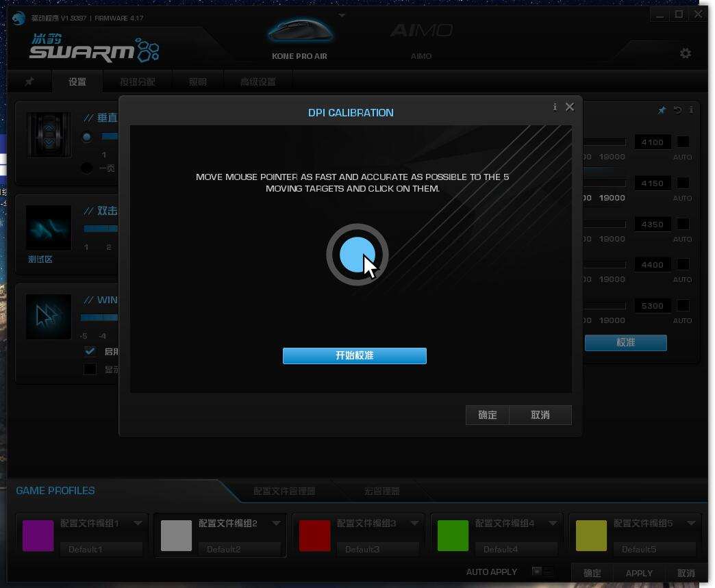Click the Default1 profile name field
The image size is (715, 588).
tap(101, 549)
